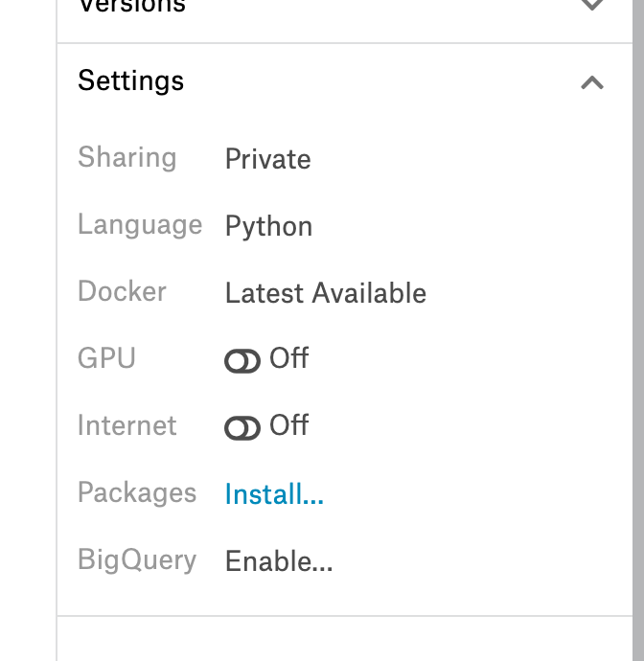644x661 pixels.
Task: Toggle the Internet switch
Action: coord(242,428)
